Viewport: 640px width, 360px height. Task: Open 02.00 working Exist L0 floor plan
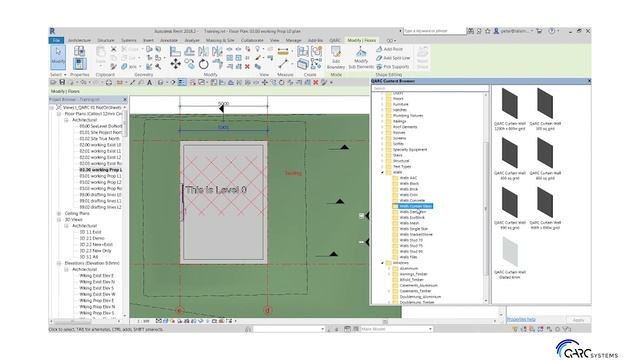(100, 145)
